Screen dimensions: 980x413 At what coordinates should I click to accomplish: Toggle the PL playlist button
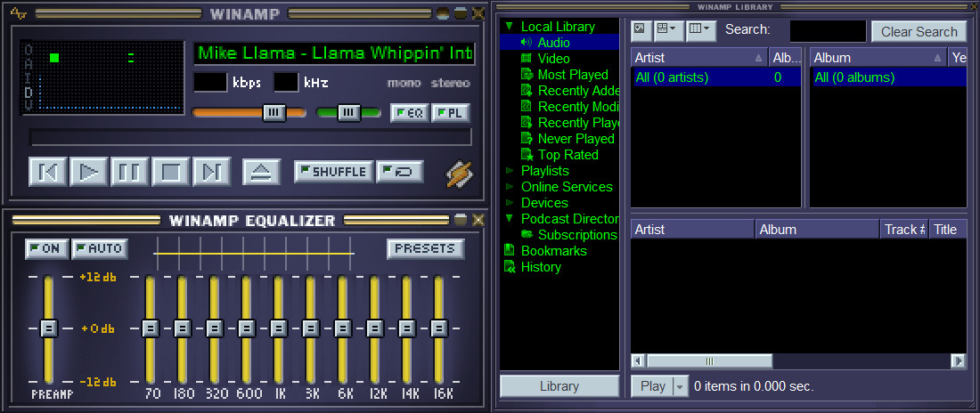click(451, 113)
